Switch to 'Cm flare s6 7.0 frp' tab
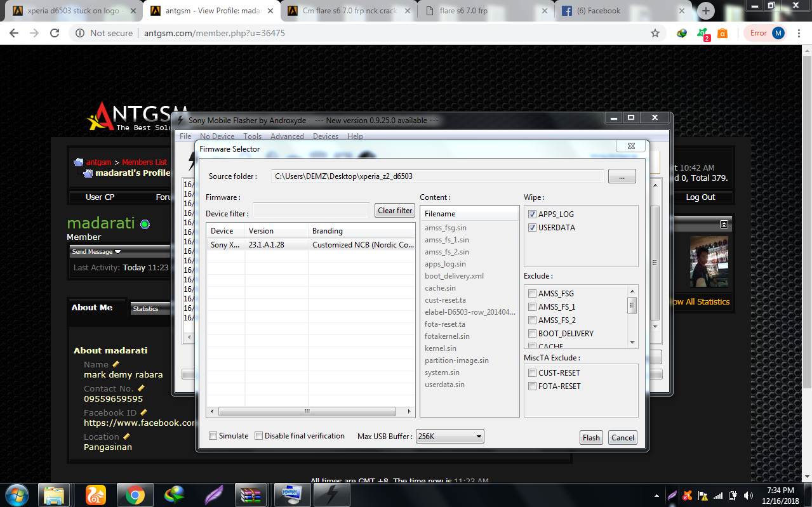Viewport: 812px width, 507px height. pos(349,11)
